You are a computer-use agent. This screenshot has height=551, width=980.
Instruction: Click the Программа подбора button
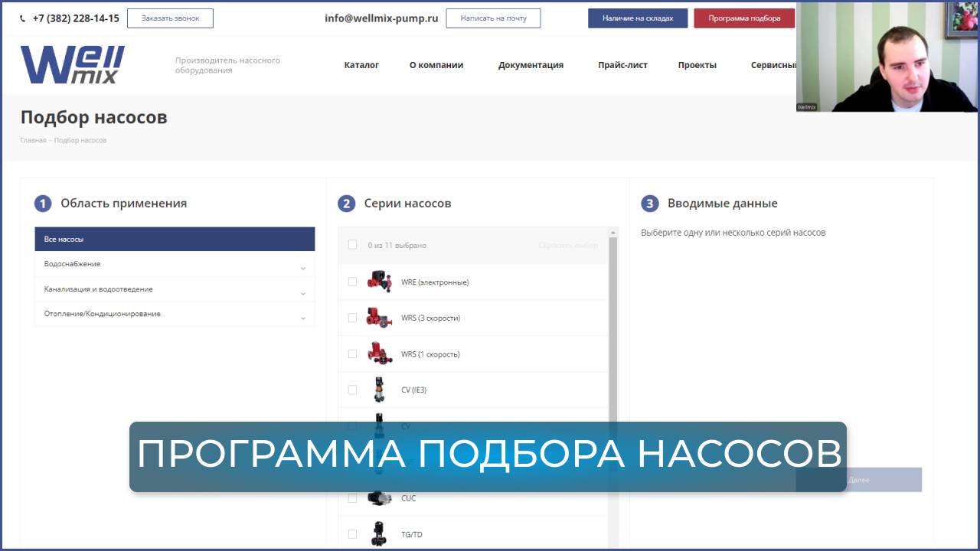pyautogui.click(x=744, y=18)
